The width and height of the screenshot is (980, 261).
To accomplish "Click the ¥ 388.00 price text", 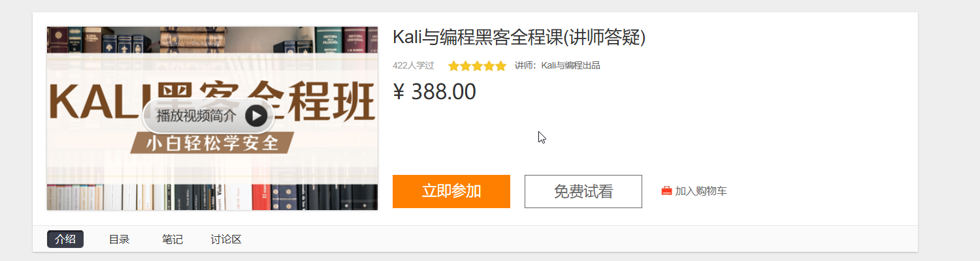I will click(x=434, y=92).
